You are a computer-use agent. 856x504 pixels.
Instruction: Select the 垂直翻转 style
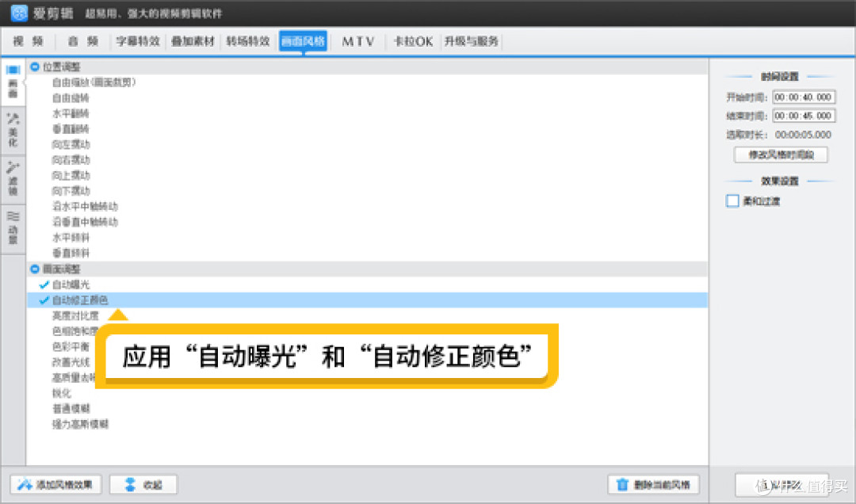click(x=71, y=129)
